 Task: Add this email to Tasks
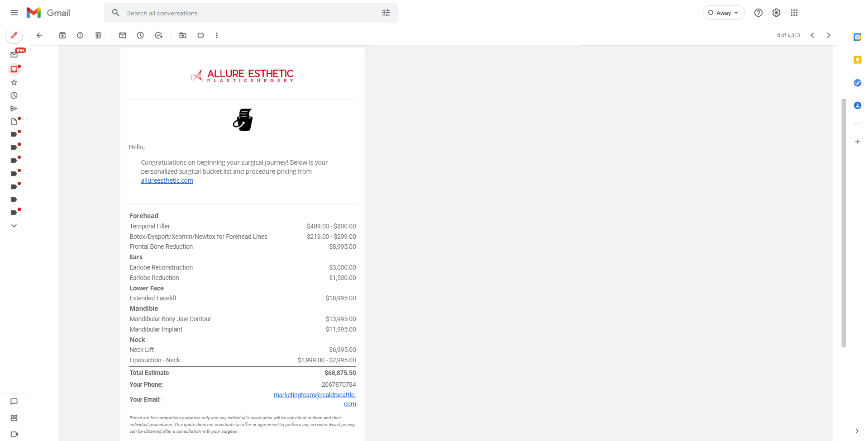158,35
